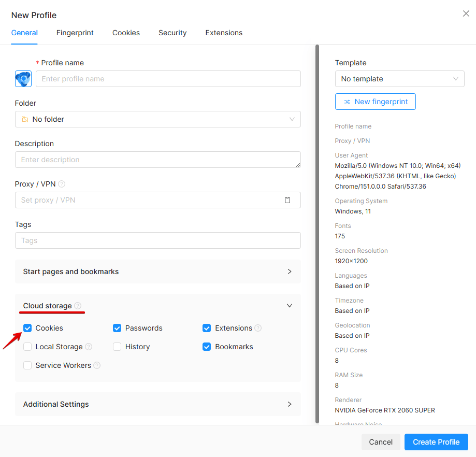
Task: Enable the Local Storage checkbox
Action: point(27,347)
